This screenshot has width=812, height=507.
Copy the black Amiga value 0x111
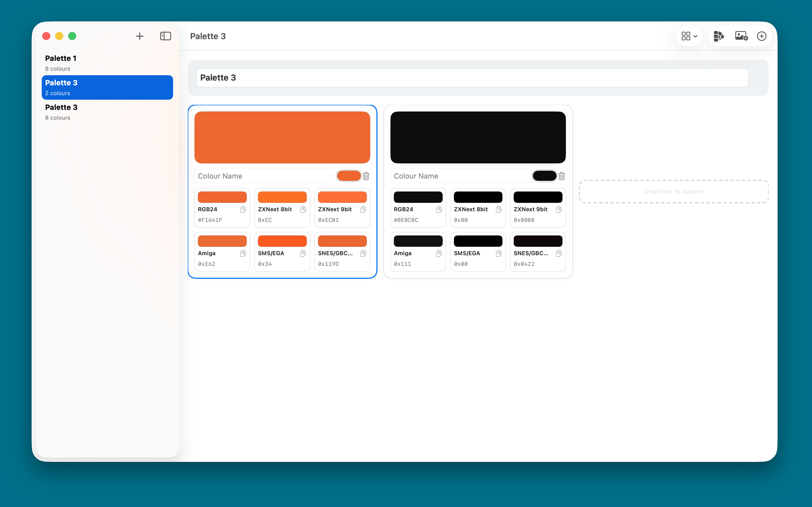click(439, 253)
